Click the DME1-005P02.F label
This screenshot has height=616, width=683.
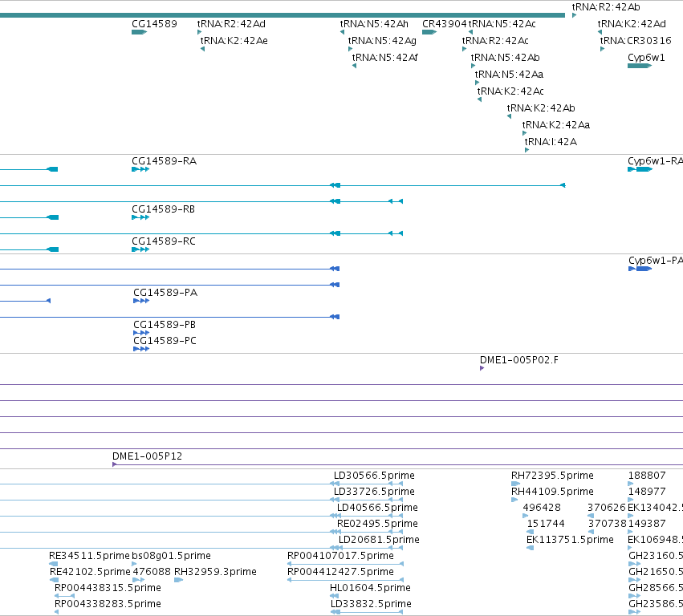(x=519, y=360)
